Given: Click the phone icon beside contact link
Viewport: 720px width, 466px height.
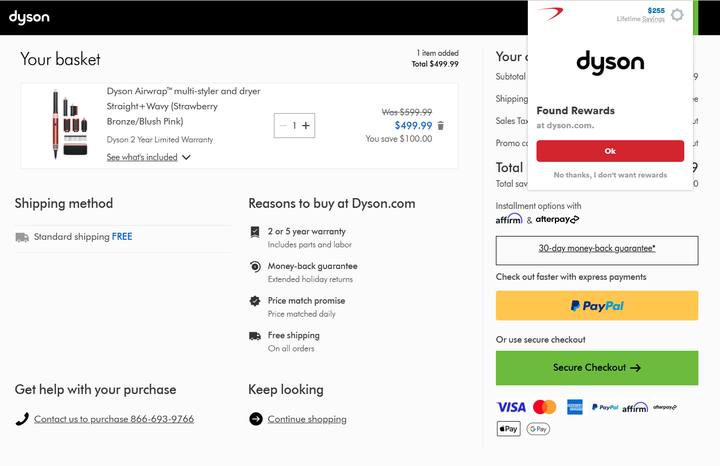Looking at the screenshot, I should click(x=22, y=419).
